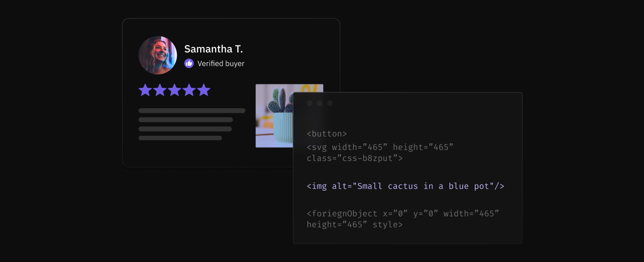Click the height="465" style code line

pyautogui.click(x=354, y=225)
